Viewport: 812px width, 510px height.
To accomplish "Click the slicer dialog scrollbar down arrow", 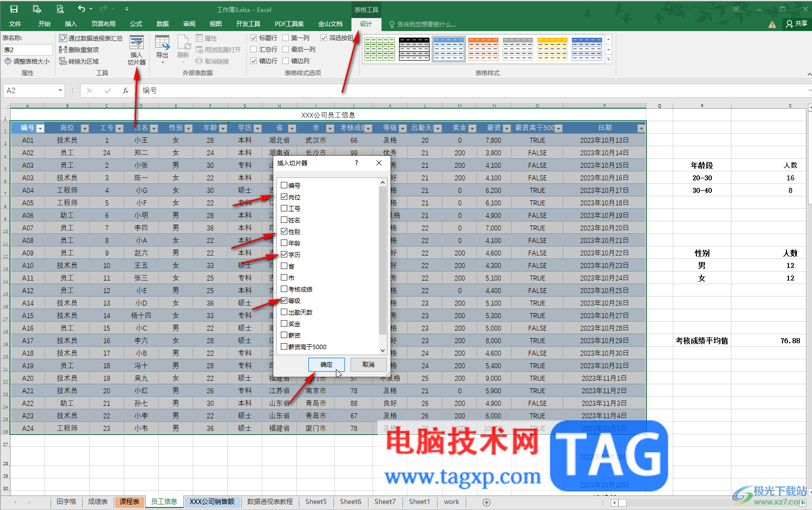I will pos(382,351).
